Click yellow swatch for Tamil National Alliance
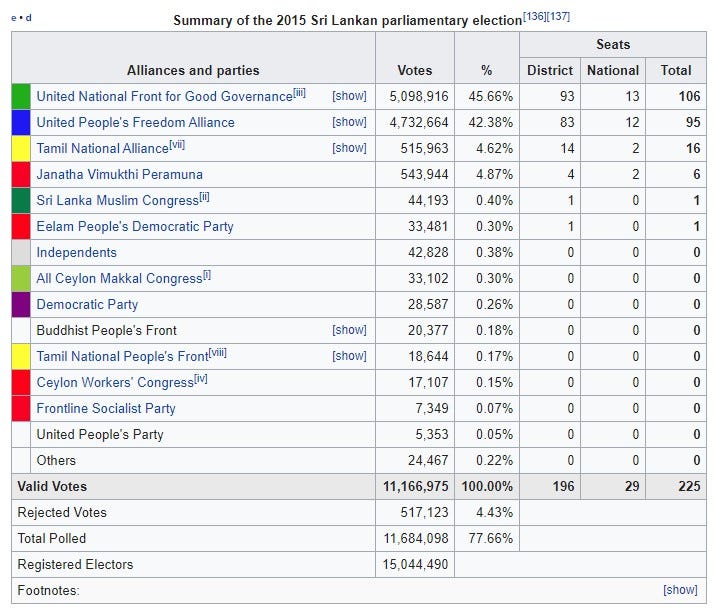Viewport: 716px width, 612px height. (21, 148)
